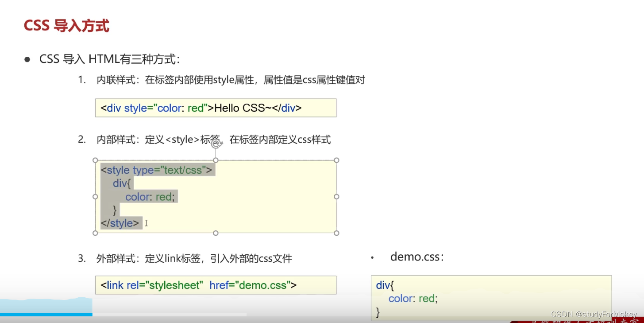The image size is (644, 323).
Task: Click the bottom-middle handle of the selected style box
Action: pyautogui.click(x=216, y=233)
